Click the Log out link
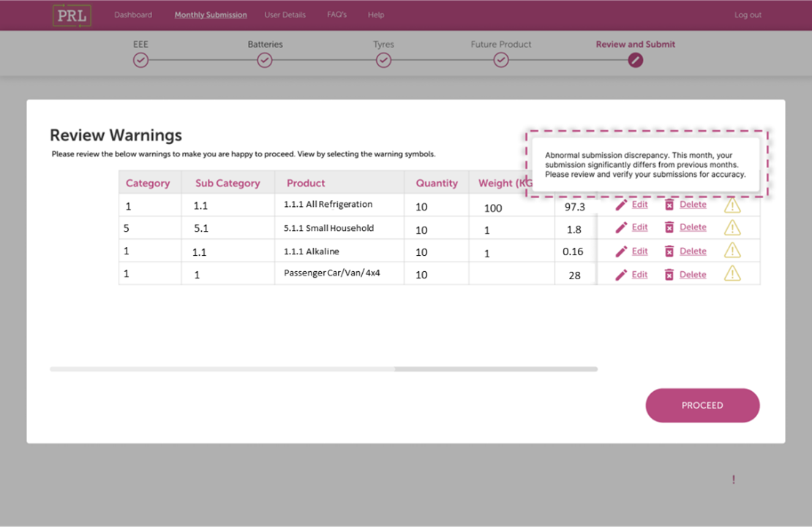 (x=748, y=15)
